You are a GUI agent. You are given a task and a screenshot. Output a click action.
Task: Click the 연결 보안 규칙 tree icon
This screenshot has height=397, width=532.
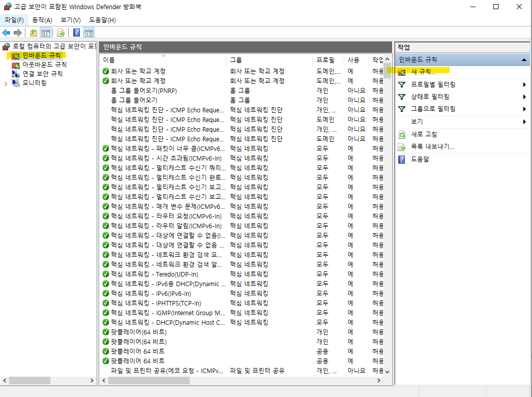[x=16, y=74]
